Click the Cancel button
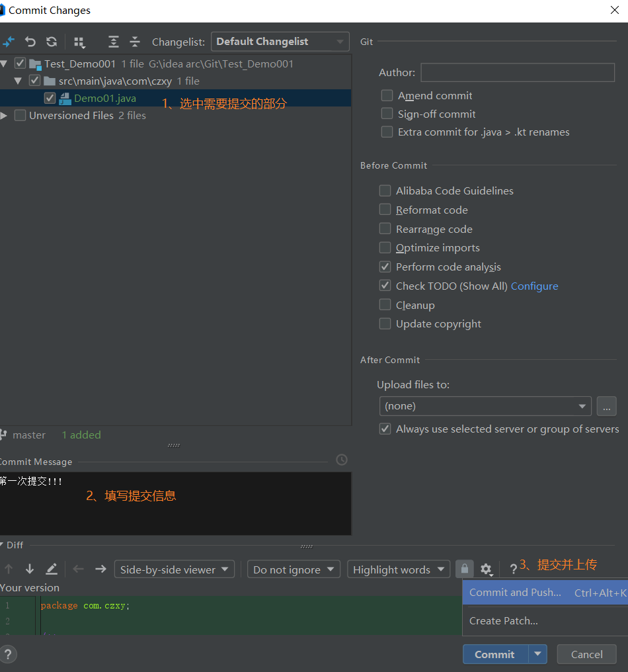 [586, 654]
